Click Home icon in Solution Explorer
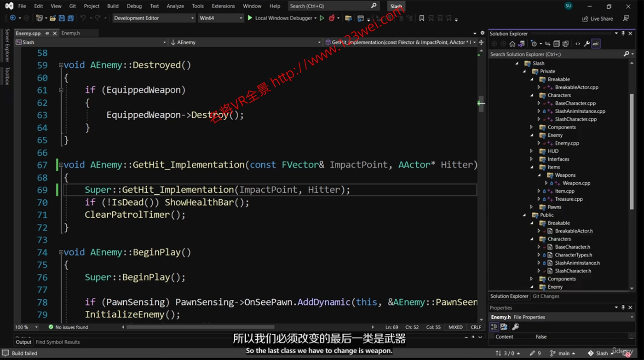 512,44
